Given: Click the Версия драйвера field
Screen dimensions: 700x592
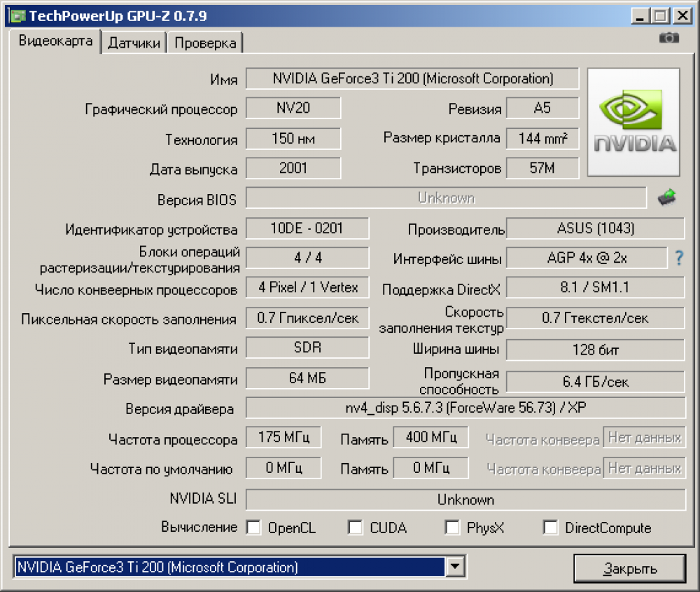Looking at the screenshot, I should (x=465, y=408).
